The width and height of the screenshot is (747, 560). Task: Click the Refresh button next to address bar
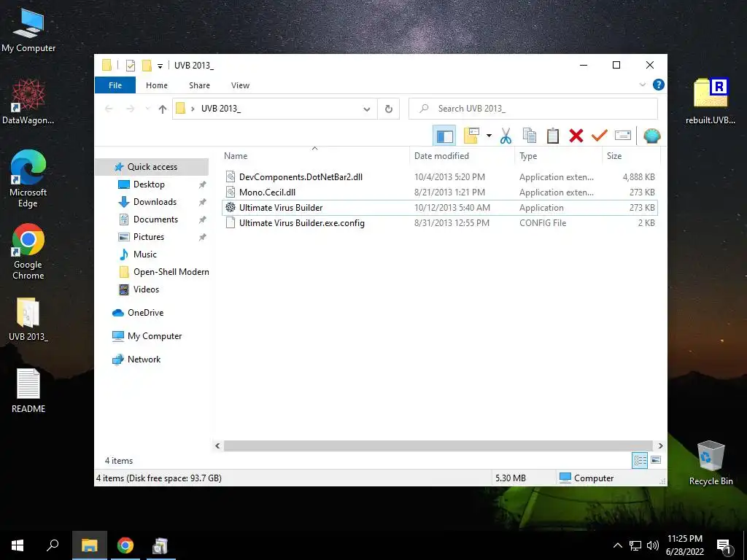[388, 109]
